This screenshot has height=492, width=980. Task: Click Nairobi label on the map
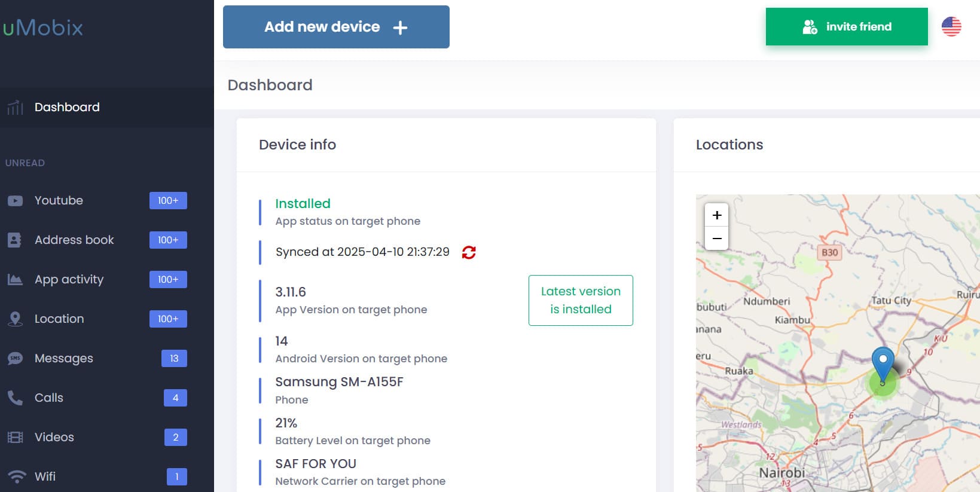click(x=782, y=473)
